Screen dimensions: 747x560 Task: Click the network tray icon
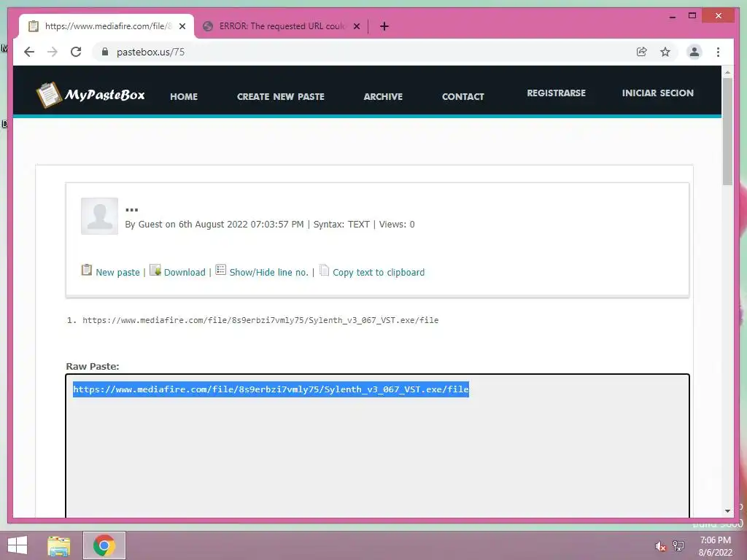[x=678, y=545]
